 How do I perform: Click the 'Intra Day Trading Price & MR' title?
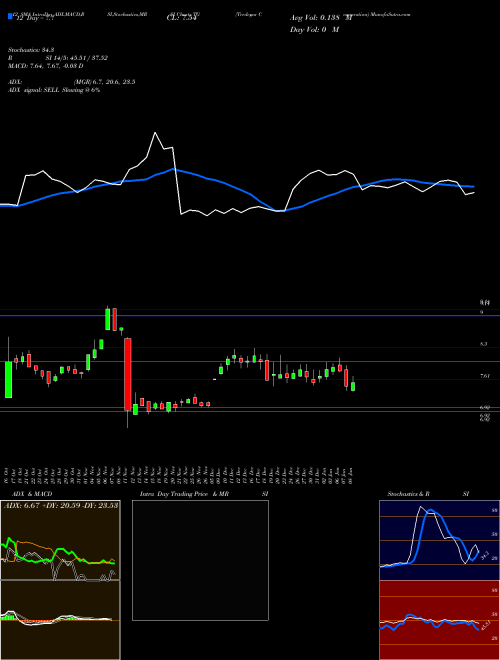point(184,494)
